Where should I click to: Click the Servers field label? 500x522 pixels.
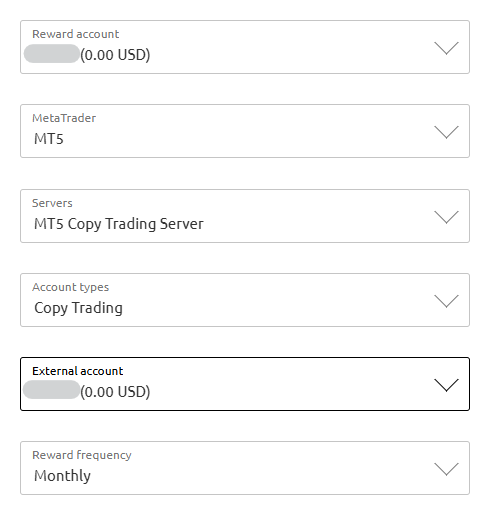(52, 203)
